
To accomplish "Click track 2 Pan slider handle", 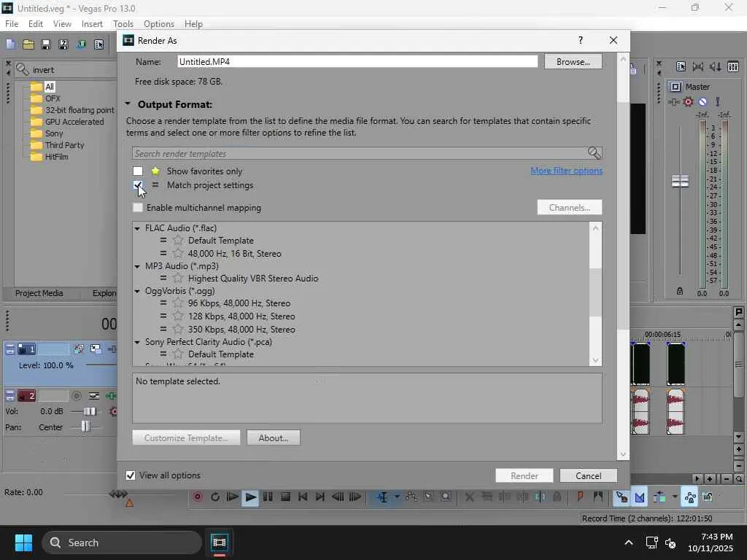I will point(85,427).
